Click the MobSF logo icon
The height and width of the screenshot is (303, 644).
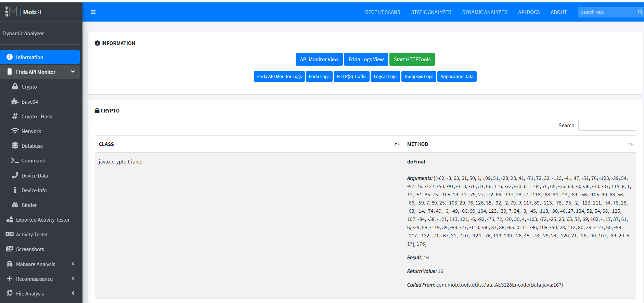click(11, 12)
